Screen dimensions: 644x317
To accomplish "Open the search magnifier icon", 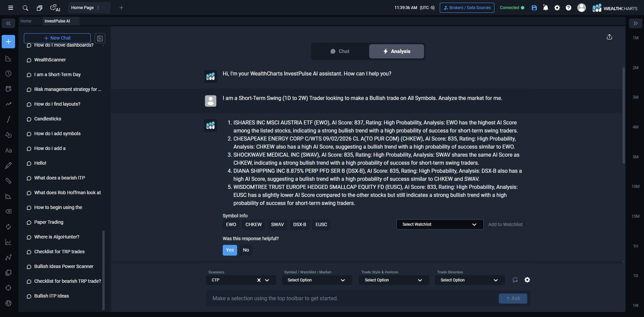I will (25, 8).
